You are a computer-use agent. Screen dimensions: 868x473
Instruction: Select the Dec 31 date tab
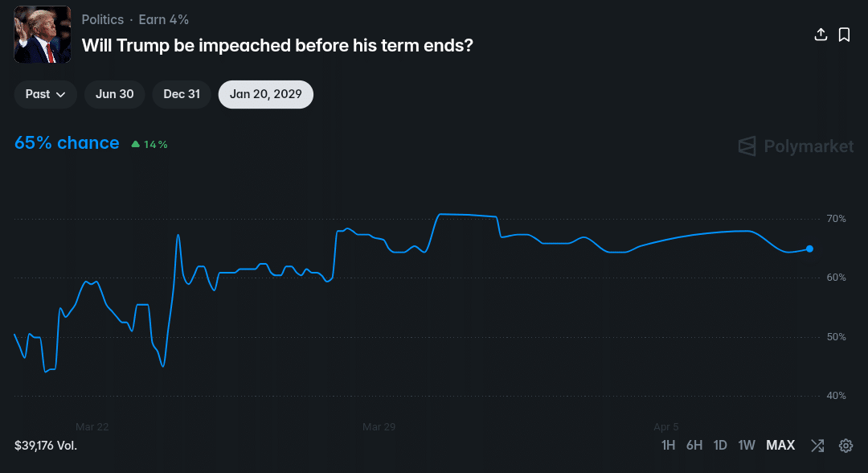182,94
